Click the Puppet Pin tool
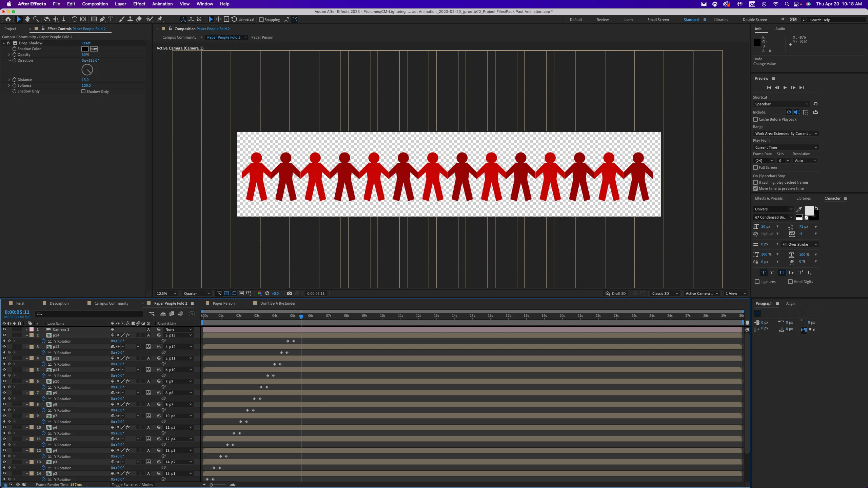The image size is (868, 488). coord(160,19)
